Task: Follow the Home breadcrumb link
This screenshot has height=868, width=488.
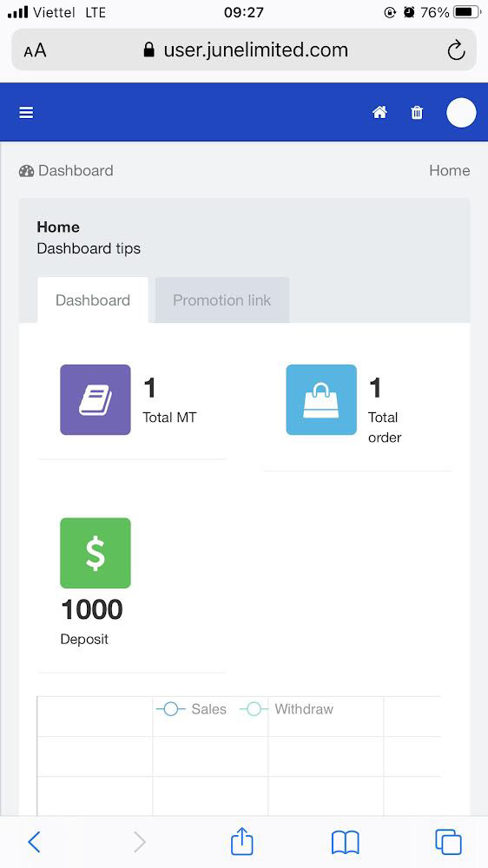Action: pyautogui.click(x=449, y=170)
